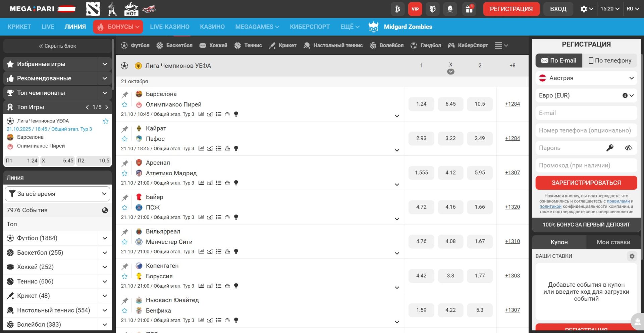Open coupon settings gear icon

click(632, 256)
